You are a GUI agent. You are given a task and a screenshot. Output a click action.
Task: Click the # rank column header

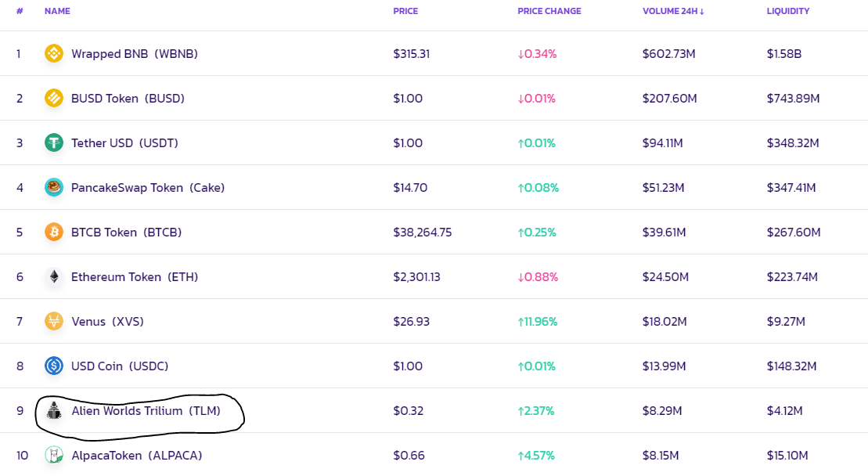pos(20,11)
